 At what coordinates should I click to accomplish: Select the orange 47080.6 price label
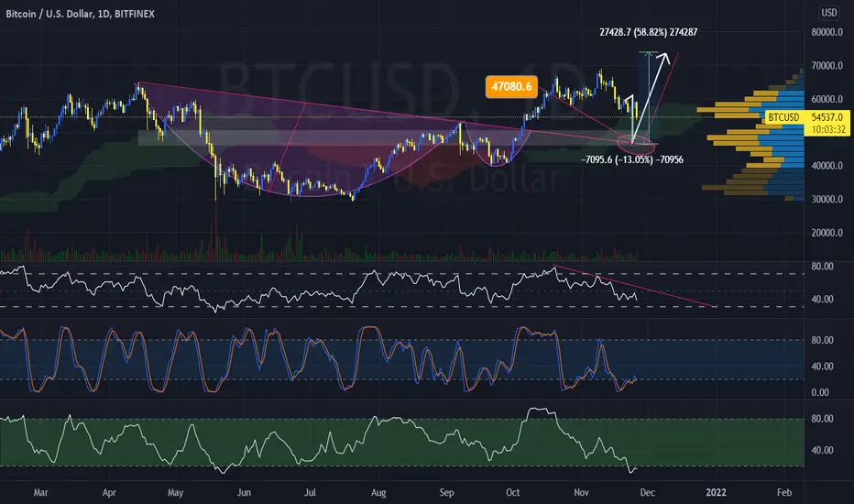(x=511, y=87)
